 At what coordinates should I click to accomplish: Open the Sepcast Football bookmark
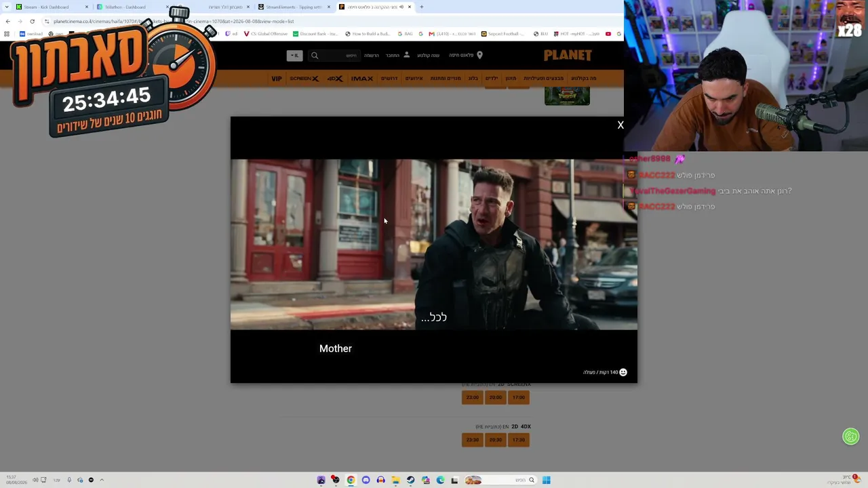pos(503,34)
